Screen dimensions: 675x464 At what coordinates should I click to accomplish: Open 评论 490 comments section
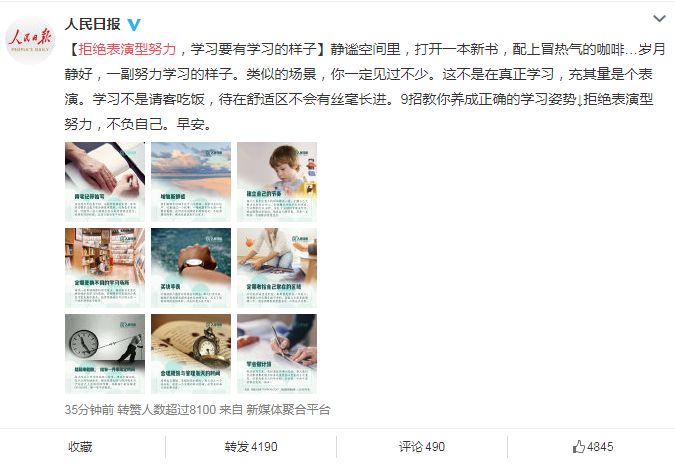point(421,447)
